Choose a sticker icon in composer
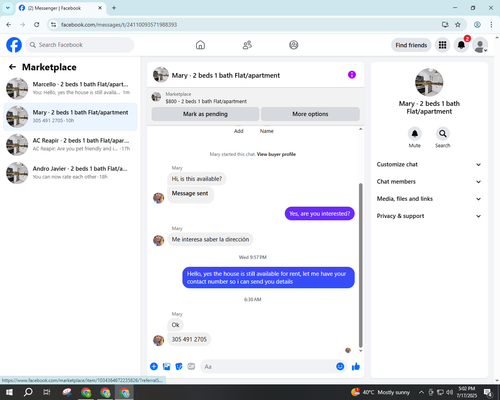500x400 pixels. pyautogui.click(x=179, y=367)
